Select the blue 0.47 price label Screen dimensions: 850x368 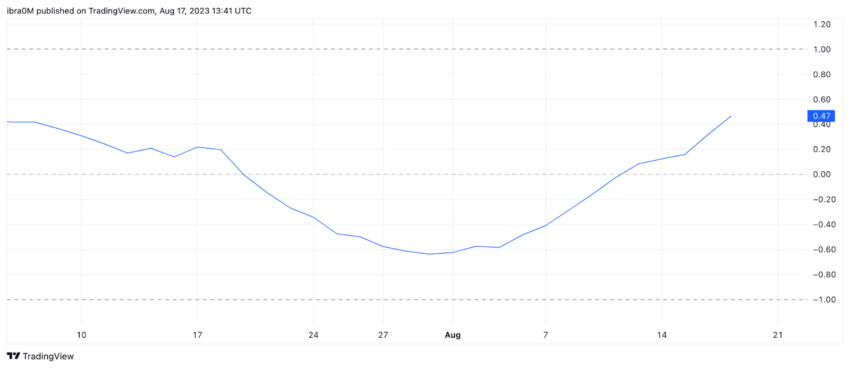pyautogui.click(x=822, y=116)
